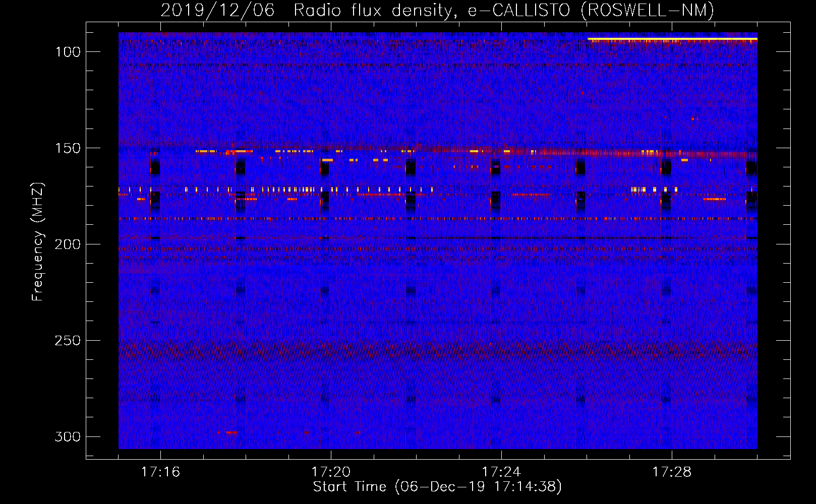Click the 17:20 time tick label
The image size is (816, 504).
331,472
